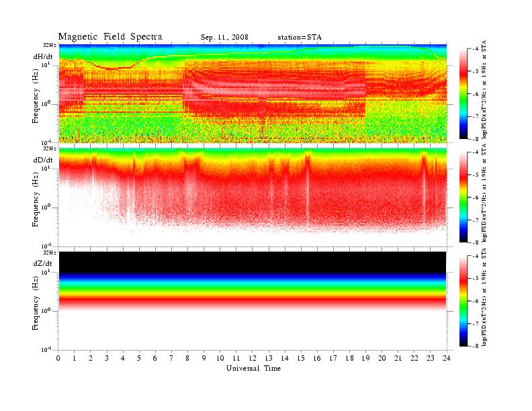Click the 'station=STA' label

point(300,38)
